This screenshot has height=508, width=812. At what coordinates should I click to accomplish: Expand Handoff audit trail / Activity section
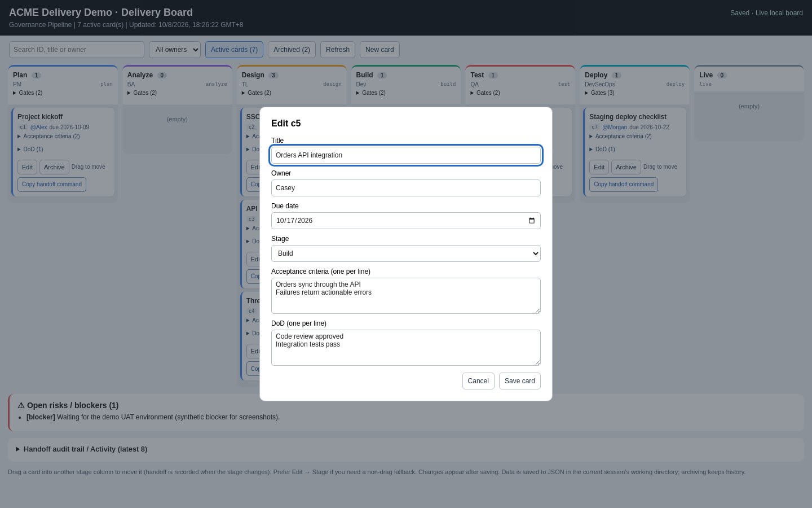click(81, 449)
